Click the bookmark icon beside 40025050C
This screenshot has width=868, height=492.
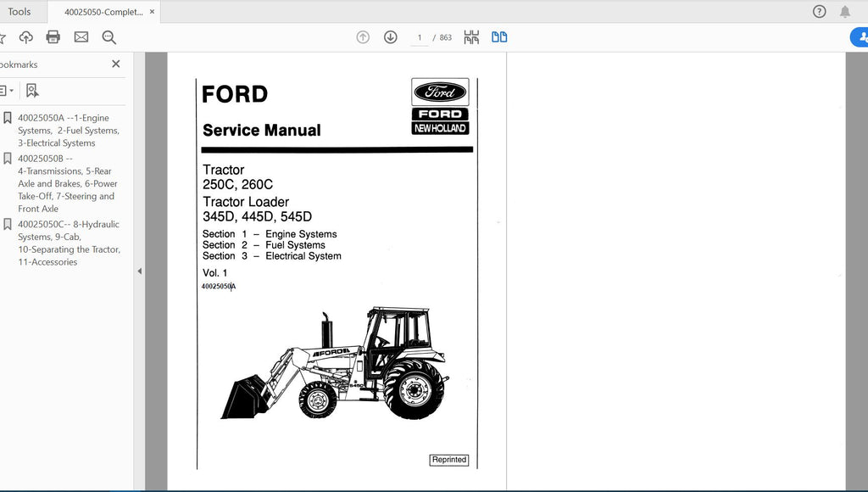(x=7, y=224)
